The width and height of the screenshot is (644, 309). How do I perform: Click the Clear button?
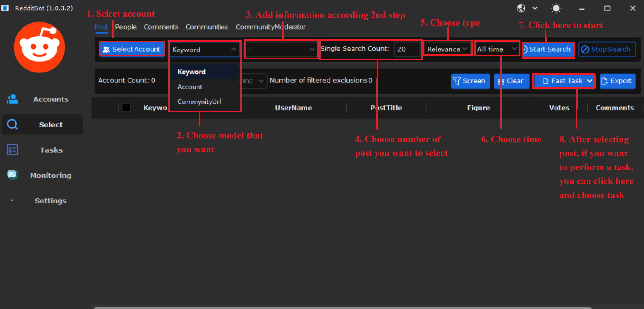pyautogui.click(x=511, y=81)
